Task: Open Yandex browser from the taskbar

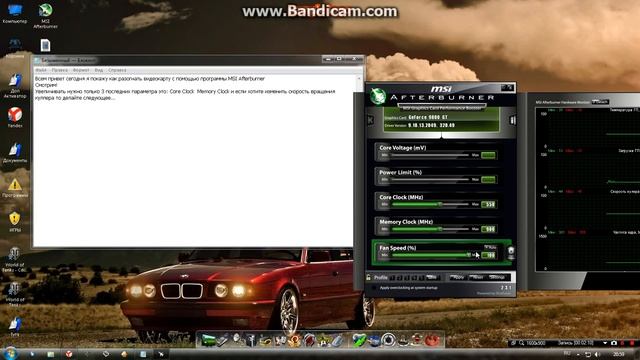Action: pyautogui.click(x=69, y=354)
